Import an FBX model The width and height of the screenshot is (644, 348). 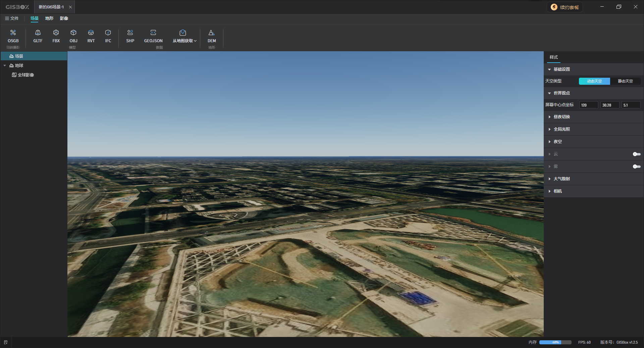coord(56,36)
